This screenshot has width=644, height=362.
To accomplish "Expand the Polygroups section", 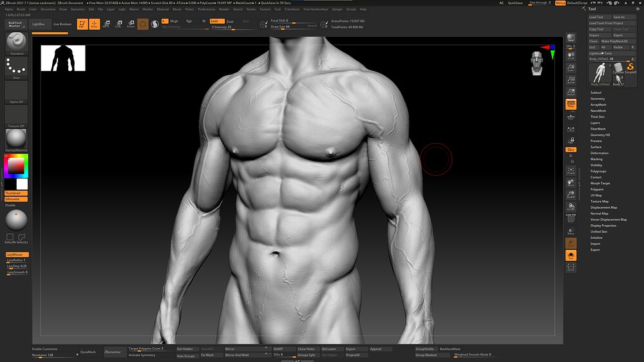I will [x=598, y=171].
